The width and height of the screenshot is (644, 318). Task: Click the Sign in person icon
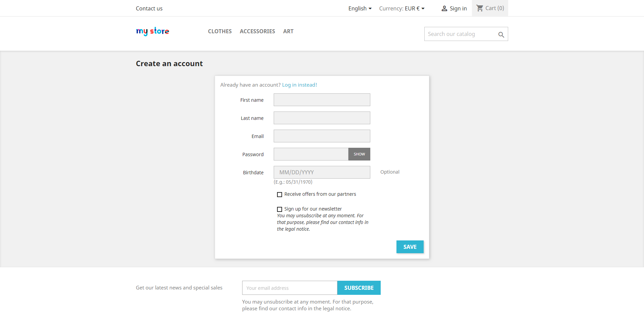444,8
